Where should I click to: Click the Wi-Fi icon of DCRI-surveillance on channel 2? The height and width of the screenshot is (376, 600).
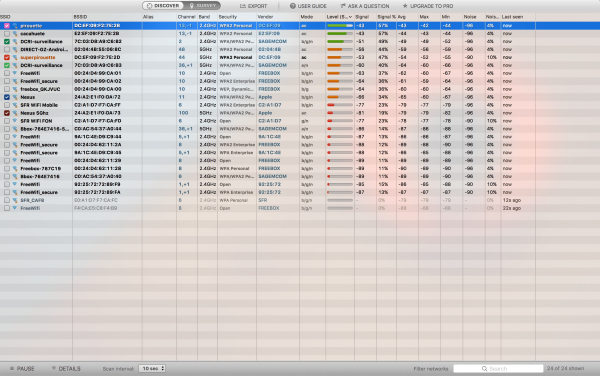[15, 42]
